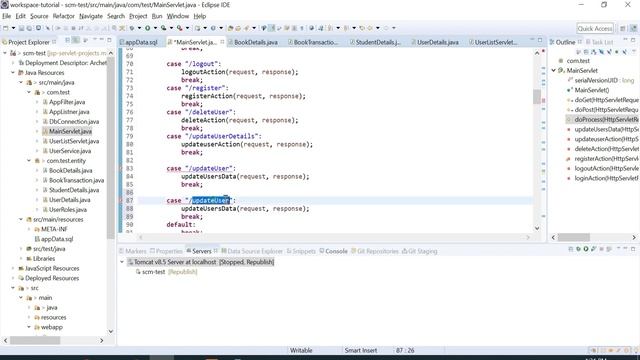Open the Outline view menu arrow
640x360 pixels.
tap(634, 51)
